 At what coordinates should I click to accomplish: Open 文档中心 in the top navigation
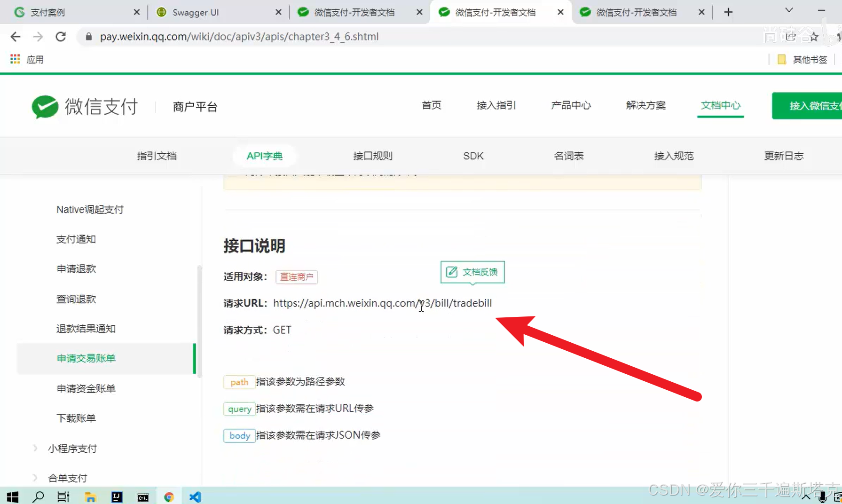(x=721, y=105)
